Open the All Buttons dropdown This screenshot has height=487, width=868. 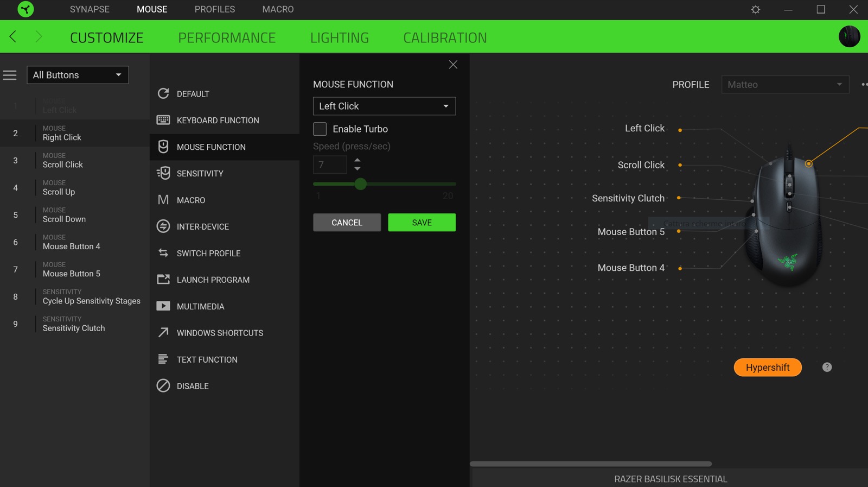[78, 75]
